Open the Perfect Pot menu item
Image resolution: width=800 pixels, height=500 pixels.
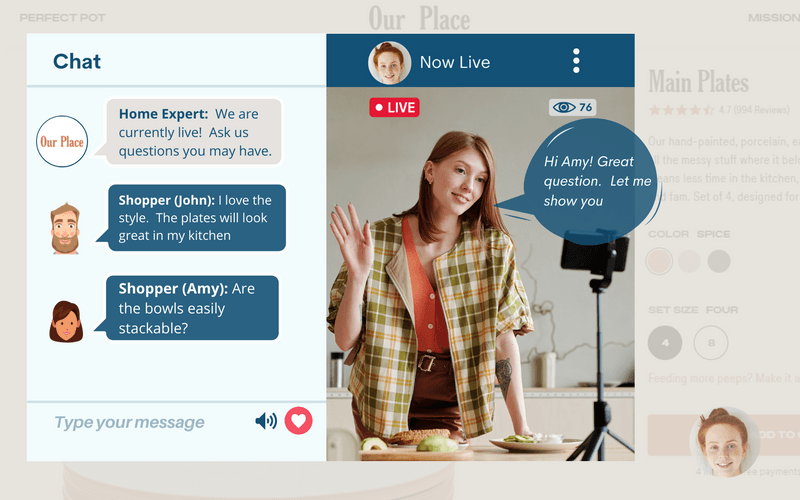(62, 18)
